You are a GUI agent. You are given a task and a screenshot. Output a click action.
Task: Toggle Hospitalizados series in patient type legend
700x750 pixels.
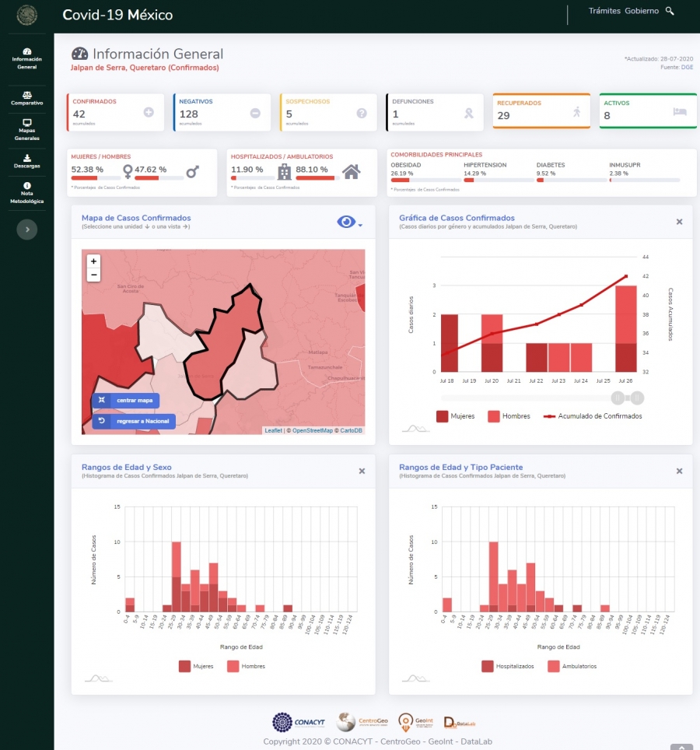point(506,666)
